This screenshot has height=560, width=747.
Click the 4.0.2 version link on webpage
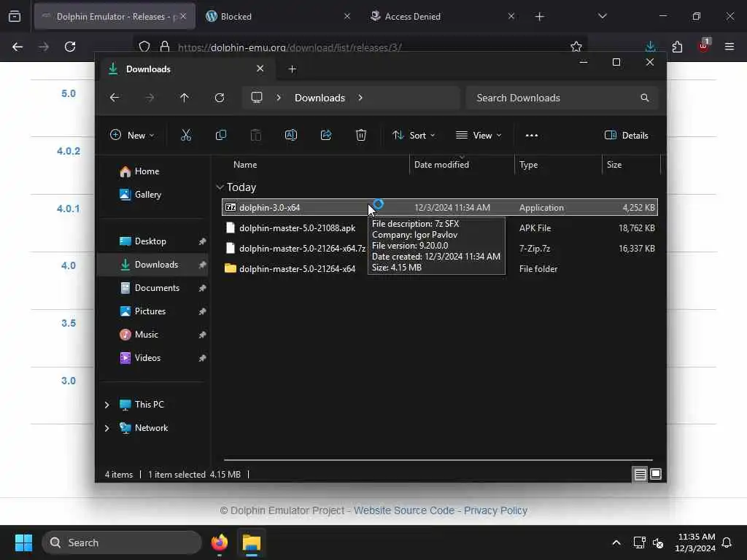(x=69, y=151)
